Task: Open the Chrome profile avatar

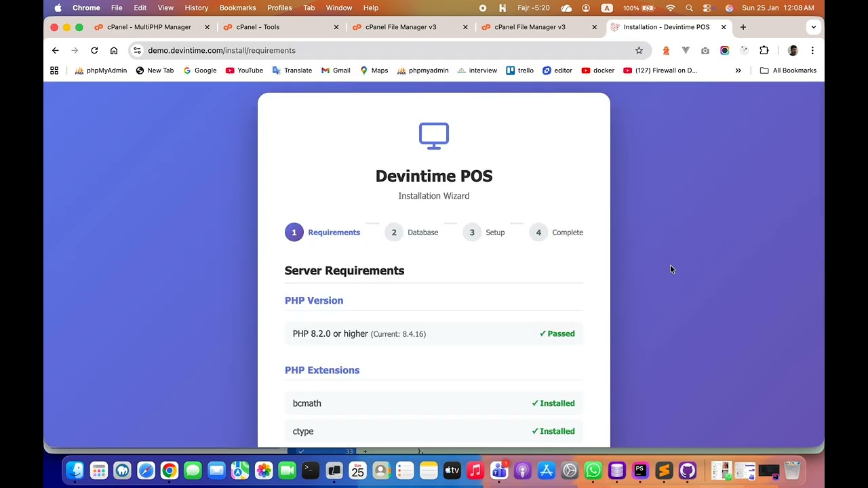Action: pyautogui.click(x=793, y=50)
